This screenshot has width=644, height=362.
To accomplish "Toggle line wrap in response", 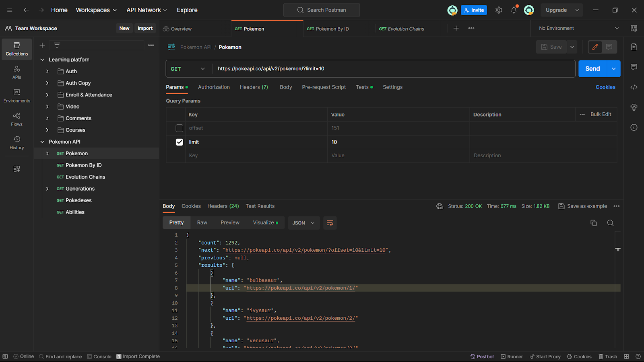I will click(330, 223).
